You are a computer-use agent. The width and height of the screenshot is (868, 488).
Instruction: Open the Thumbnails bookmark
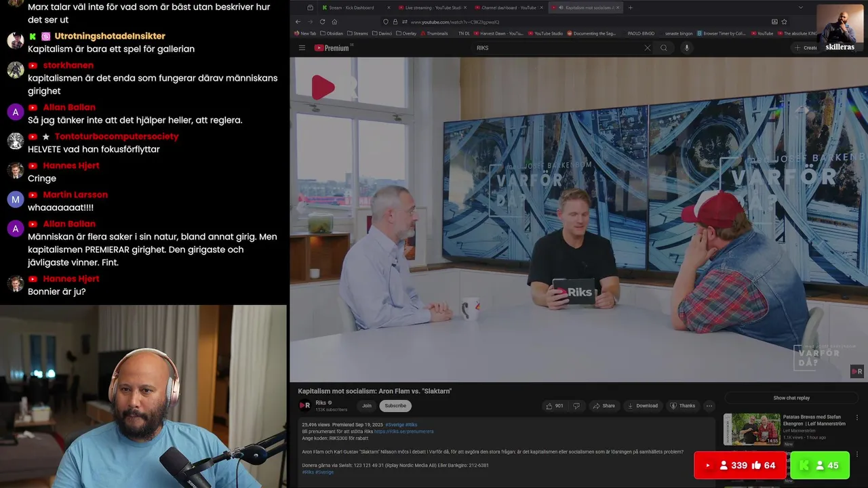click(433, 33)
